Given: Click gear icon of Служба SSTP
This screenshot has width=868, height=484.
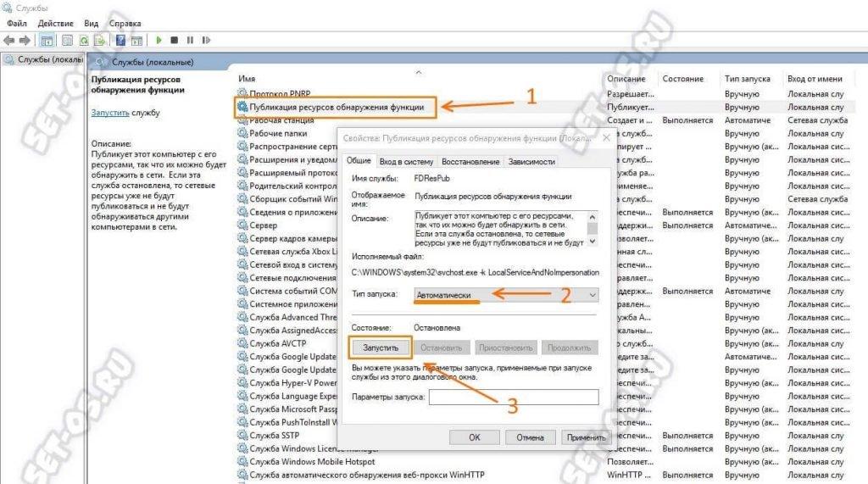Looking at the screenshot, I should [x=242, y=436].
